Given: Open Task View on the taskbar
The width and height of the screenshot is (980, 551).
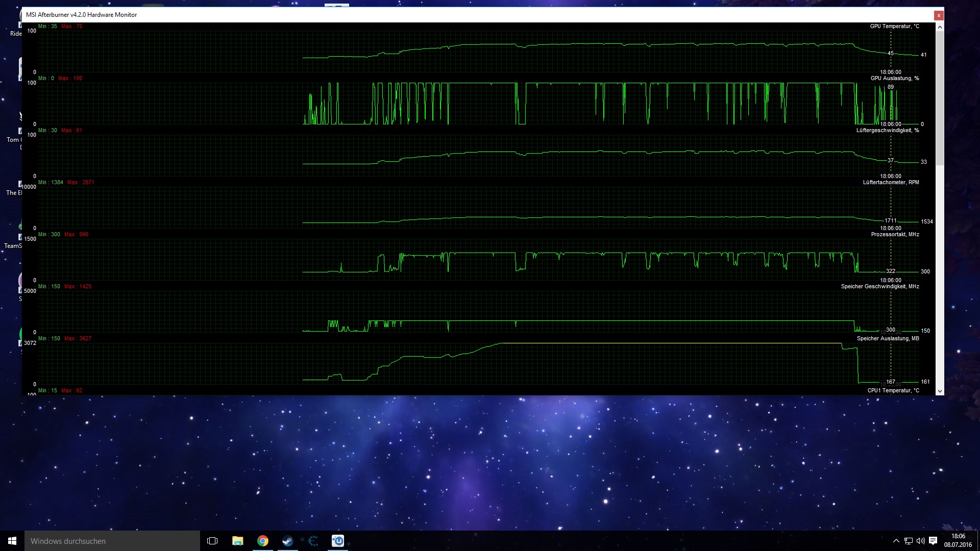Looking at the screenshot, I should (212, 541).
